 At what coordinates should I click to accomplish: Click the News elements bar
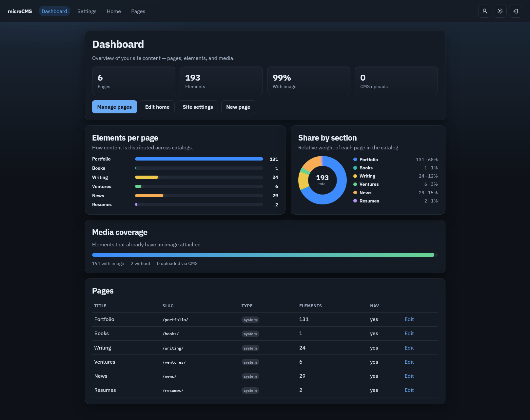tap(199, 196)
